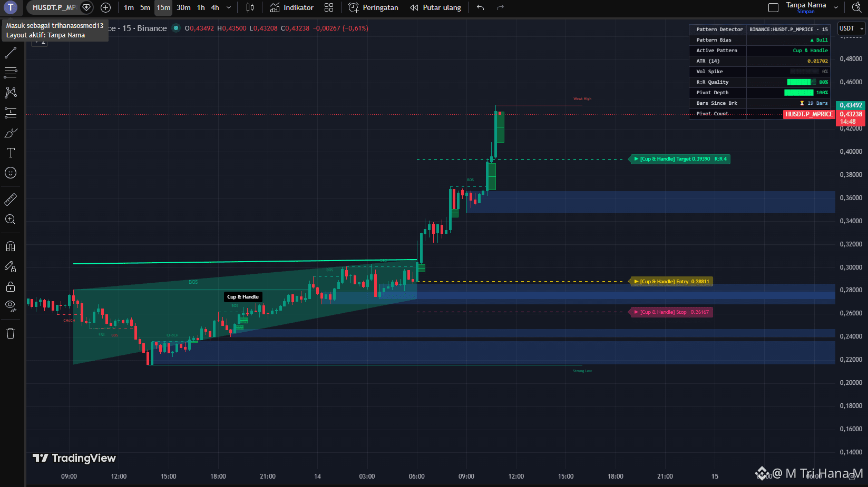
Task: Toggle lock all drawings
Action: pos(11,286)
